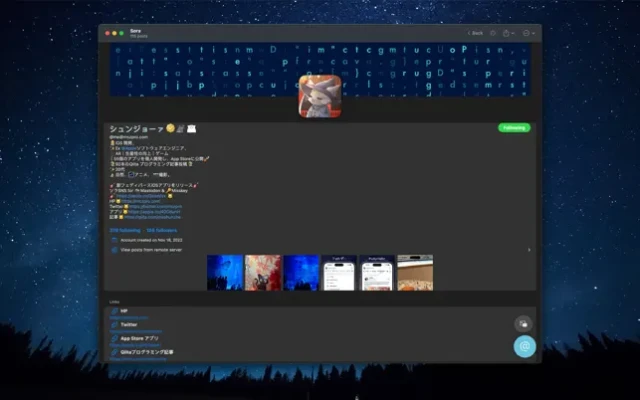The width and height of the screenshot is (640, 400).
Task: Toggle the green Following button
Action: tap(514, 128)
